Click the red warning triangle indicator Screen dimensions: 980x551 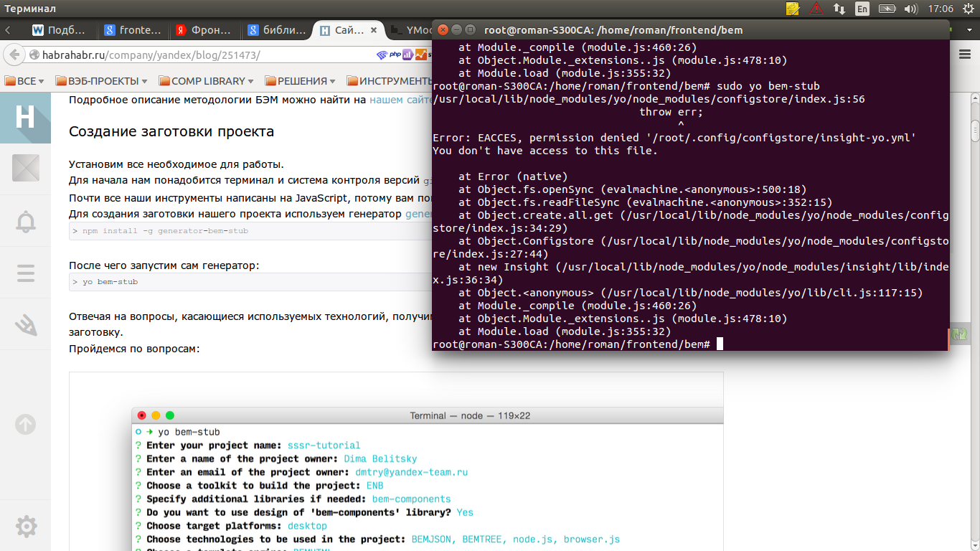pos(816,9)
